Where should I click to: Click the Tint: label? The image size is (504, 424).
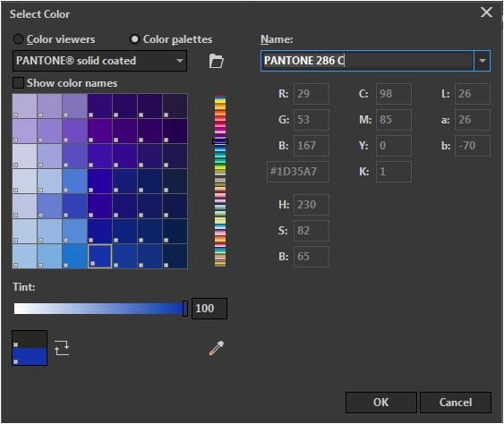pyautogui.click(x=24, y=287)
